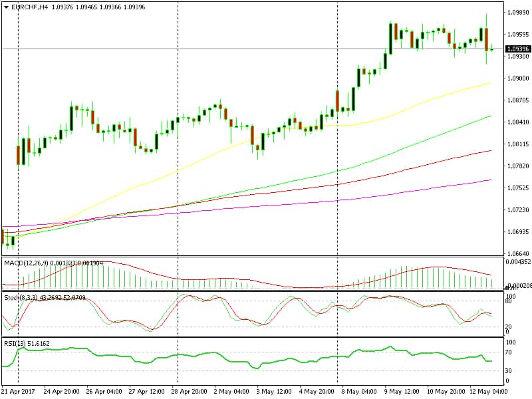532x399 pixels.
Task: Click the MACD(12,26,9) indicator label
Action: pyautogui.click(x=27, y=263)
